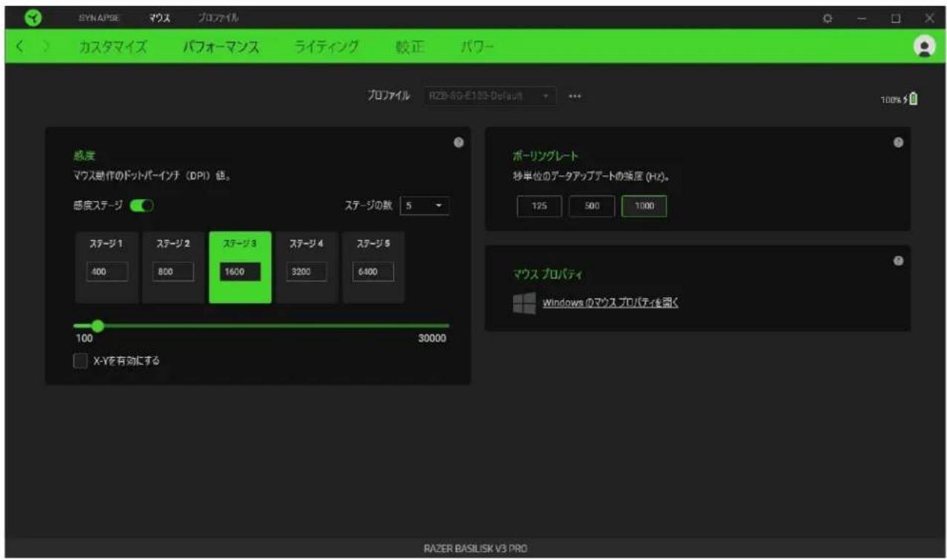Switch to the カスタマイズ tab
947x560 pixels.
click(x=112, y=48)
